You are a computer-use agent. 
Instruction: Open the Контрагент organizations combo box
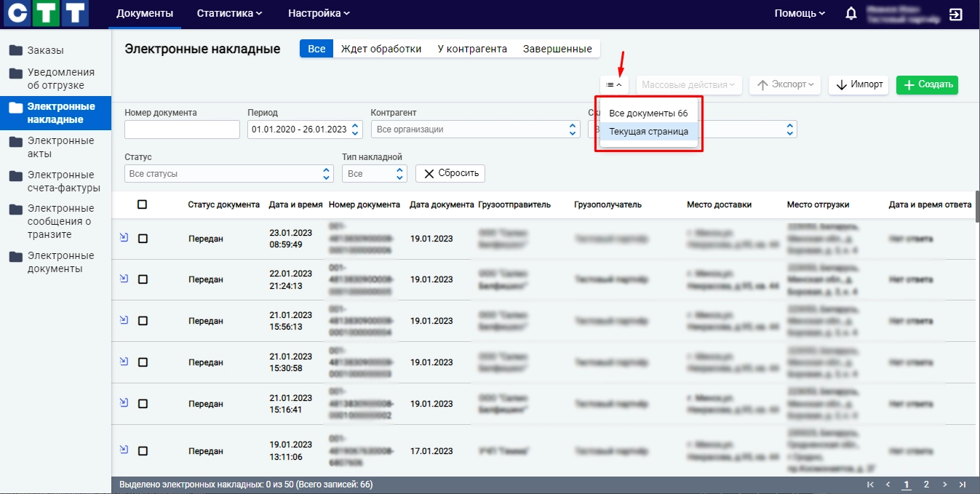pos(475,130)
